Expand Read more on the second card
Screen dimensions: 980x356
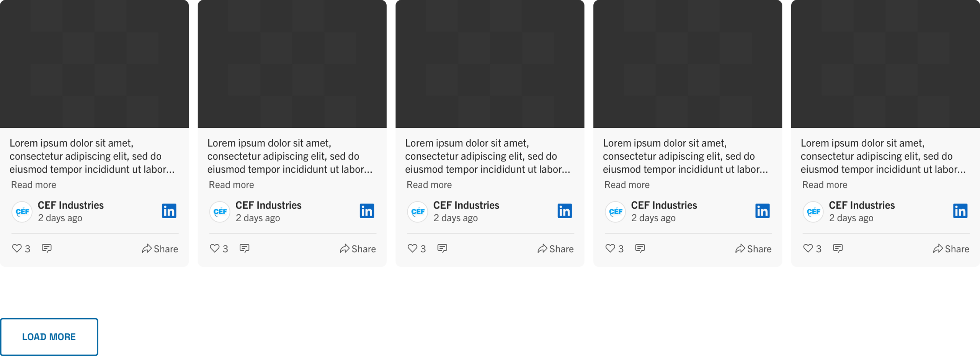coord(231,185)
